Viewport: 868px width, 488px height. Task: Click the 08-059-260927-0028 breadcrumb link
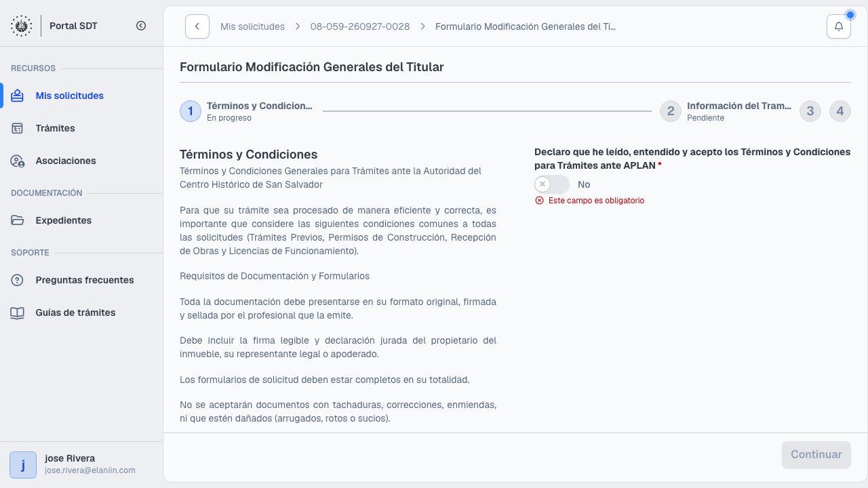(360, 26)
